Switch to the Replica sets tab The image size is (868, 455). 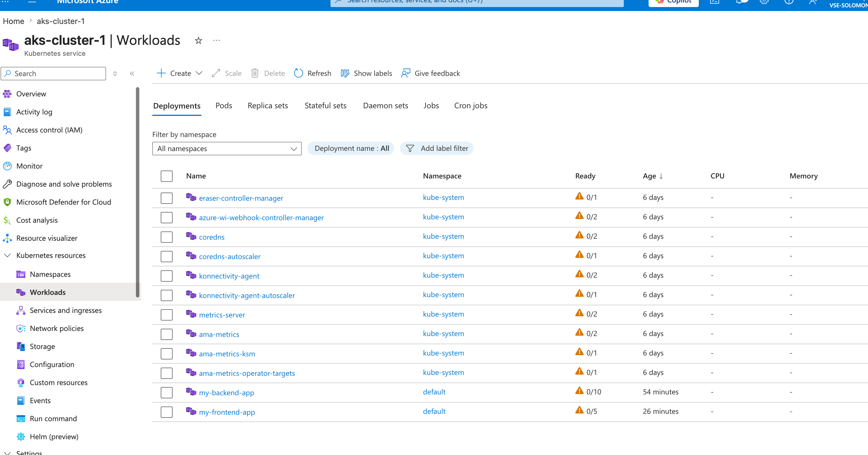[268, 106]
